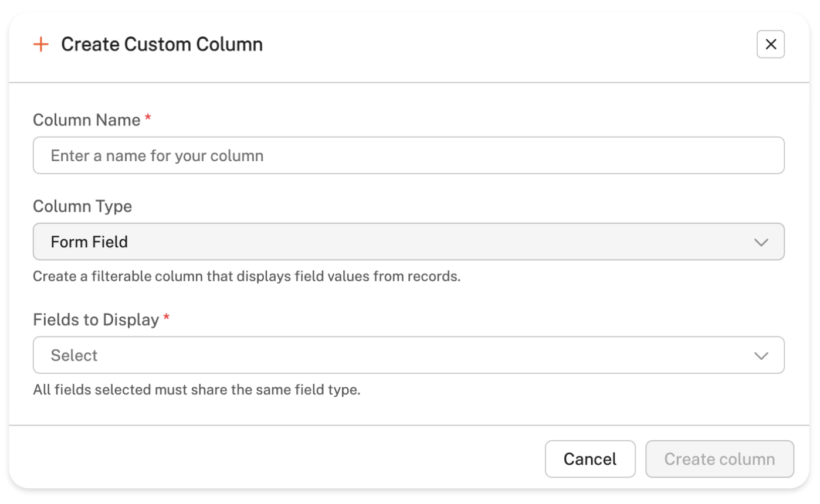
Task: Click the Select placeholder text
Action: click(x=74, y=355)
